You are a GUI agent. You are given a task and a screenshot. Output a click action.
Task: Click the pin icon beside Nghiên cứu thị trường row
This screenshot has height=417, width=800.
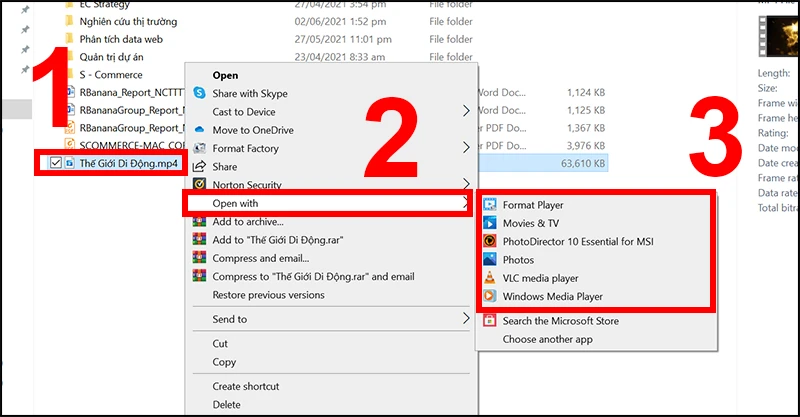25,30
